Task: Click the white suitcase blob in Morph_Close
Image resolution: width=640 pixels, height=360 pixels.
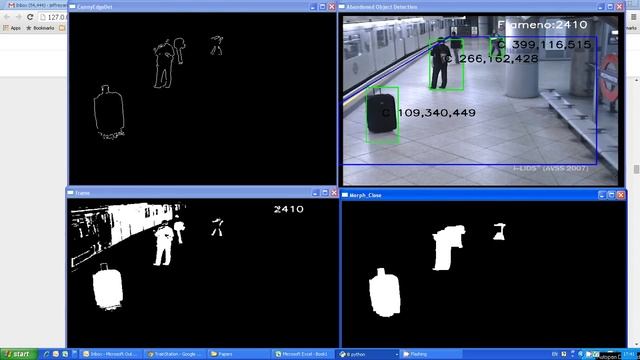Action: [384, 293]
